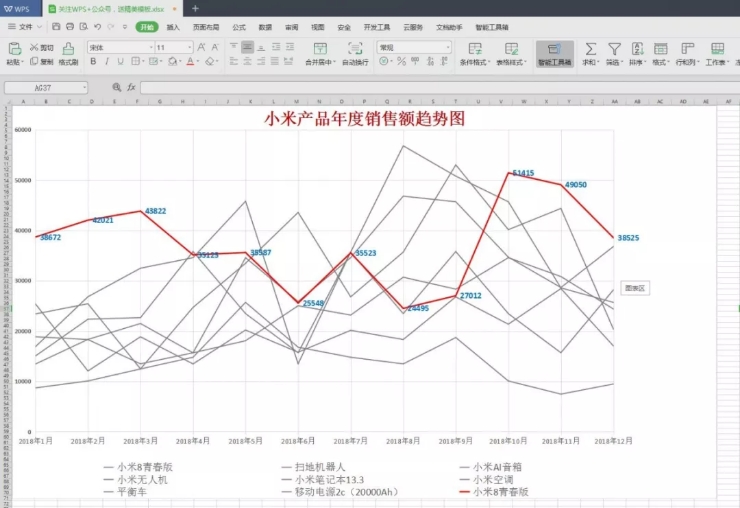Click the fx insert function icon

click(131, 87)
